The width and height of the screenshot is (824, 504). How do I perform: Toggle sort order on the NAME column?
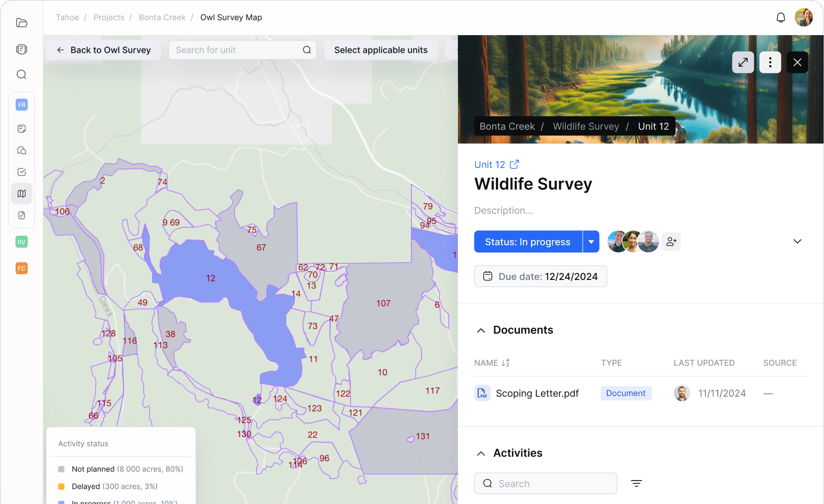tap(506, 363)
